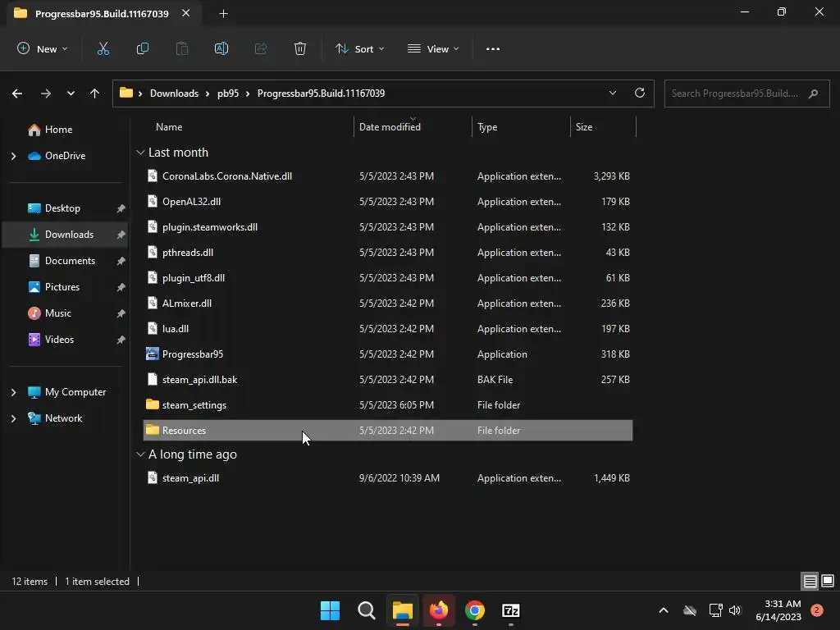This screenshot has width=840, height=630.
Task: Open taskbar Search
Action: pyautogui.click(x=367, y=610)
